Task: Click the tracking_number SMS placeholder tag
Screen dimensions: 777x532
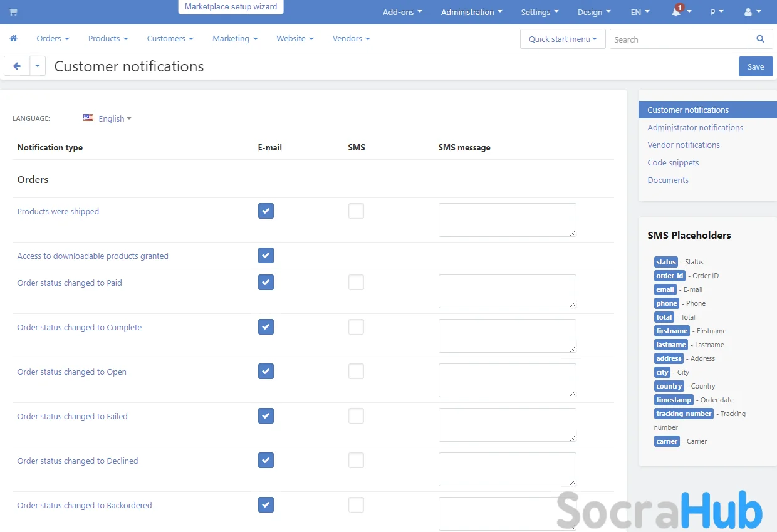Action: 684,414
